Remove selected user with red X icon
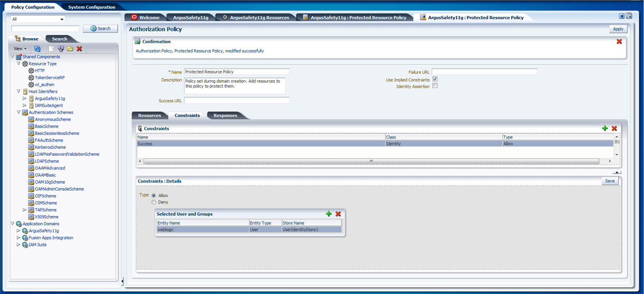644x294 pixels. pos(338,214)
